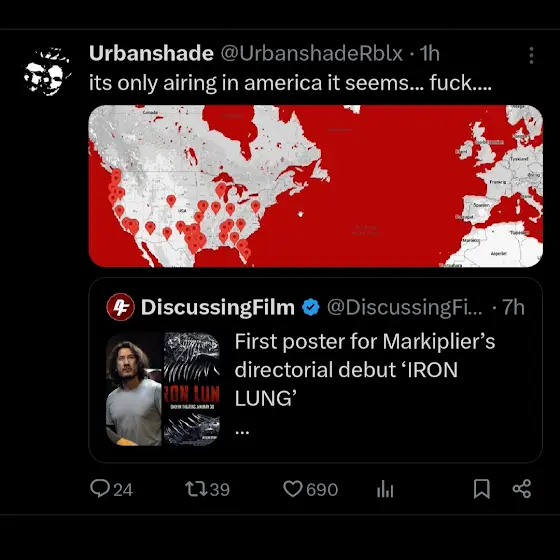560x560 pixels.
Task: Open quoted tweet text about Iron Lung
Action: tap(365, 370)
